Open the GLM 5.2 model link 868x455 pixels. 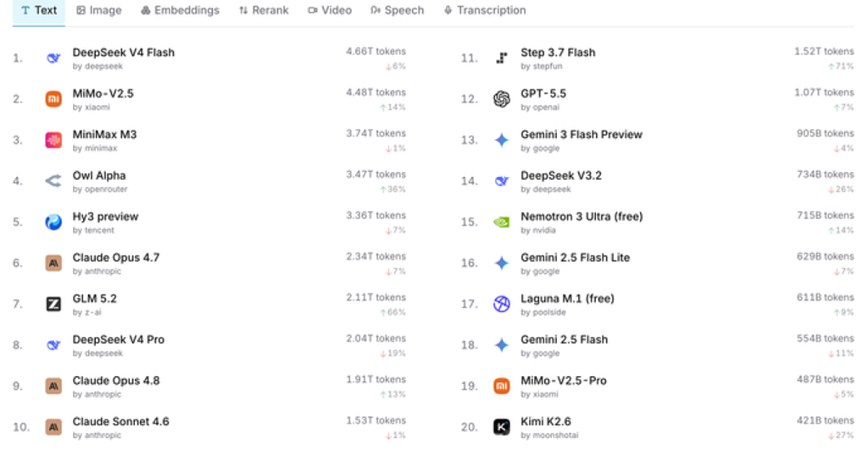coord(95,298)
